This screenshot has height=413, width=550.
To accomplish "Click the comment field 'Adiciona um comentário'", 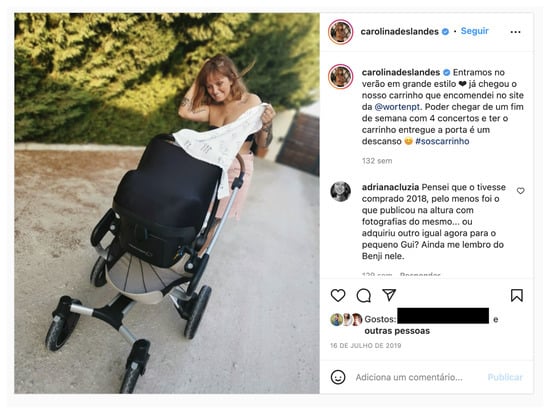I will 409,377.
